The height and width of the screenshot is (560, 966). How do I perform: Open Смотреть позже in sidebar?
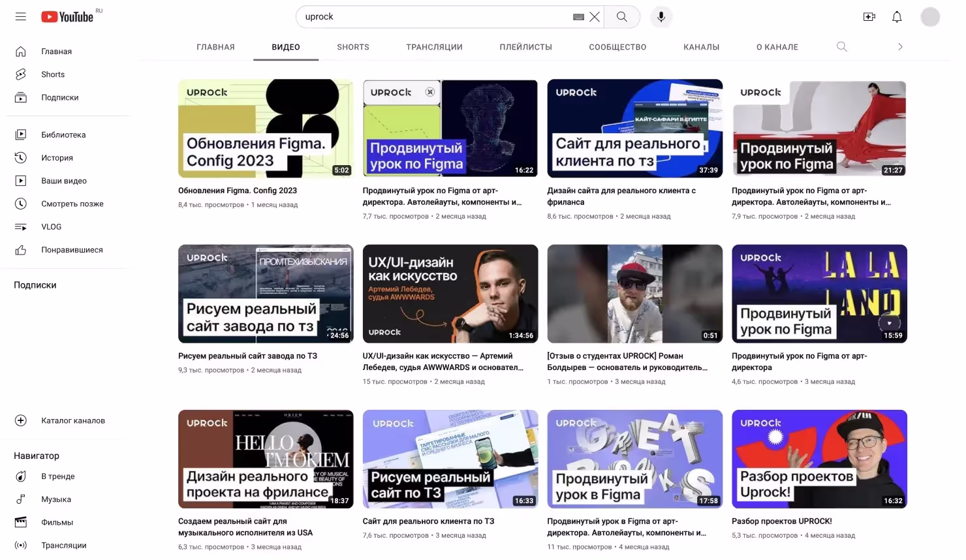click(72, 204)
